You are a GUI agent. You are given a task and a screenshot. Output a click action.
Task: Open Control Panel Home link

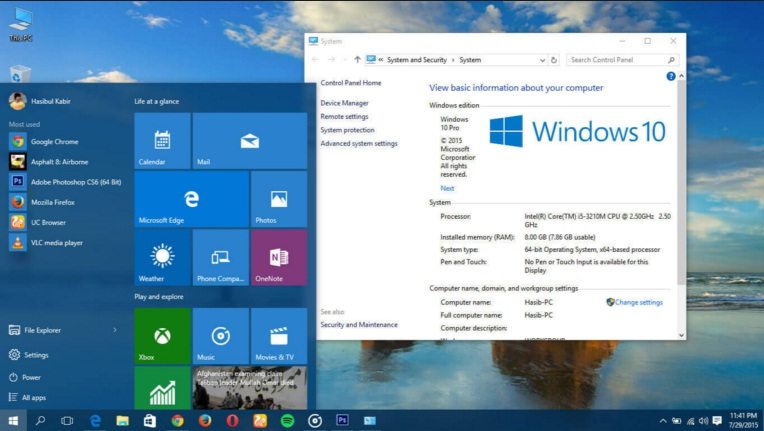pos(351,83)
